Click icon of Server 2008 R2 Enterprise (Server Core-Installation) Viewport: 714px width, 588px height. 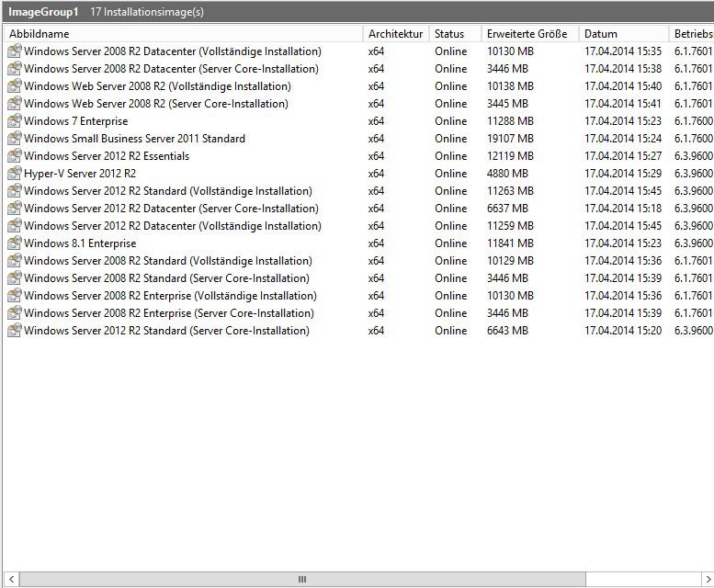15,312
